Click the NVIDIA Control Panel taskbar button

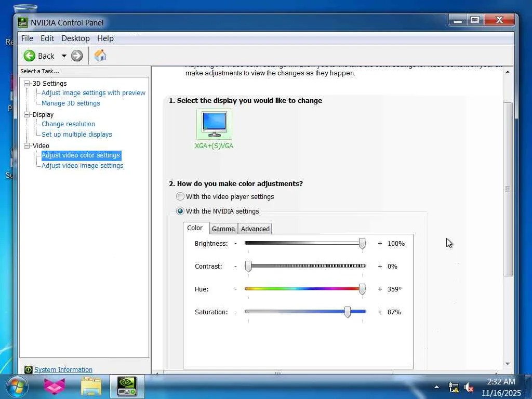point(127,387)
